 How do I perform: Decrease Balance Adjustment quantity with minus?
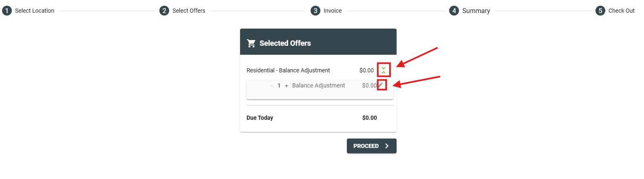point(271,86)
